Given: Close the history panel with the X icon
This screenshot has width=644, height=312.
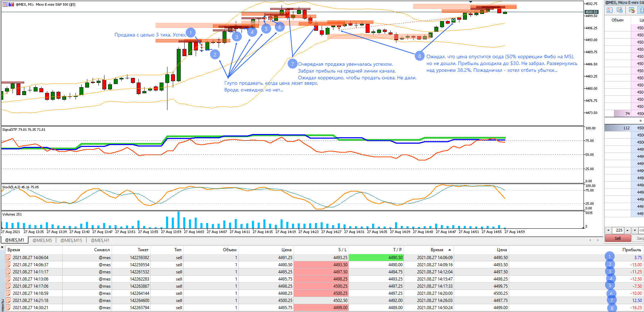Looking at the screenshot, I should 2,247.
